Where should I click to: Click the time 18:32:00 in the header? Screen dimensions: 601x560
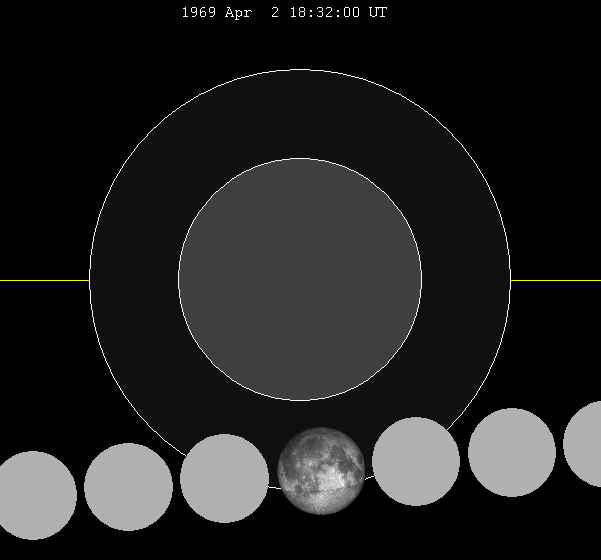pyautogui.click(x=326, y=13)
